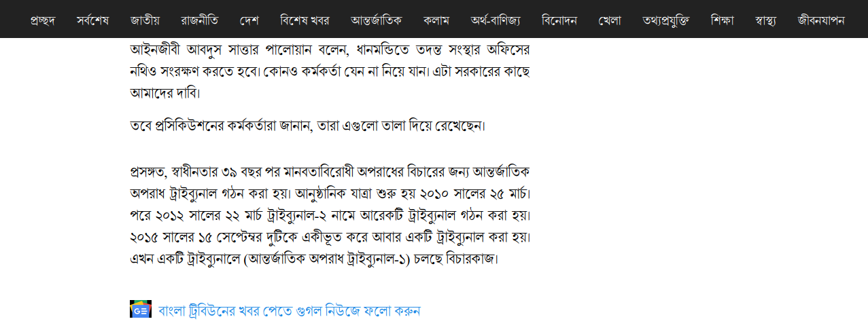
Task: Go to the তথ্যপ্রযুক্তি category
Action: coord(666,20)
